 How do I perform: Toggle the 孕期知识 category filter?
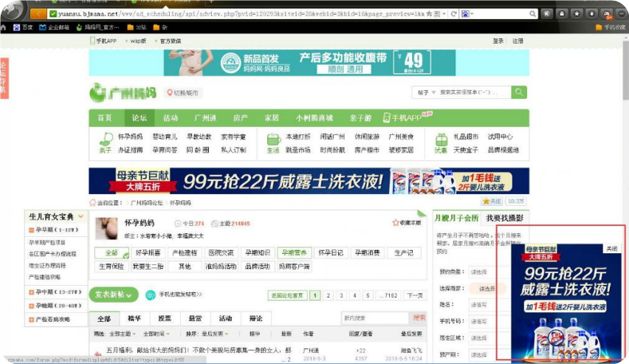click(x=258, y=253)
